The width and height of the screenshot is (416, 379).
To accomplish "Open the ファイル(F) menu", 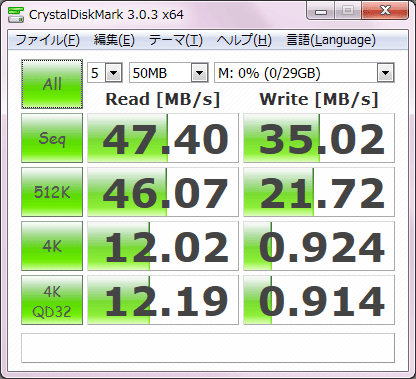I will coord(48,40).
